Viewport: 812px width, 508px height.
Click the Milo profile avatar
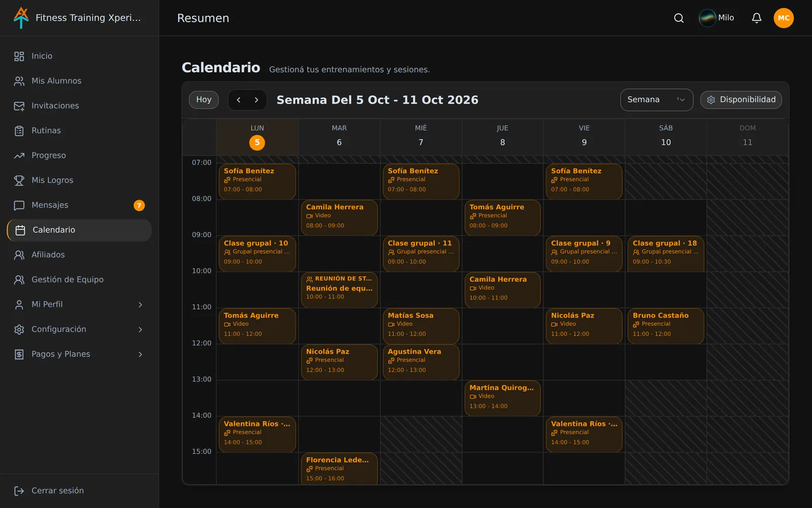(x=707, y=18)
